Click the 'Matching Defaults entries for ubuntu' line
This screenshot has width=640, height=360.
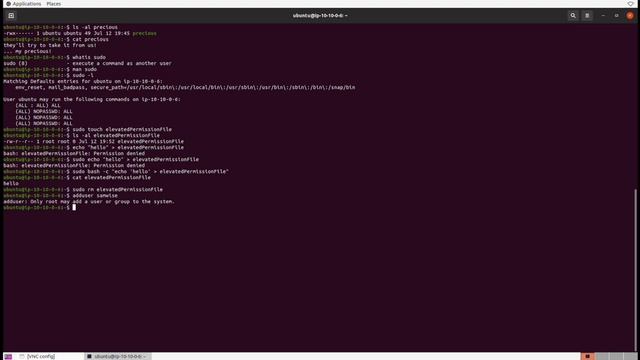pyautogui.click(x=83, y=81)
